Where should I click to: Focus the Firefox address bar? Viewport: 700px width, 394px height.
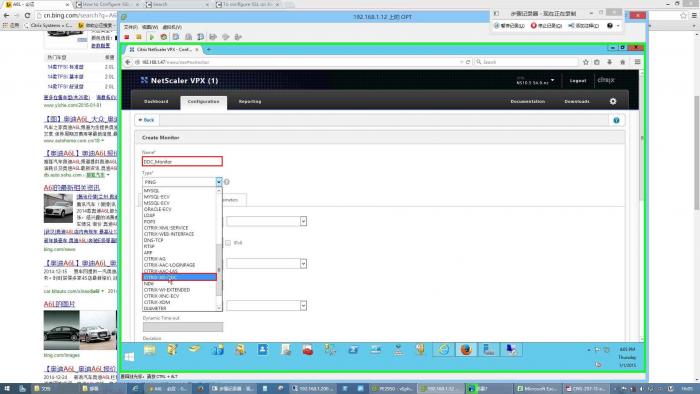[298, 62]
